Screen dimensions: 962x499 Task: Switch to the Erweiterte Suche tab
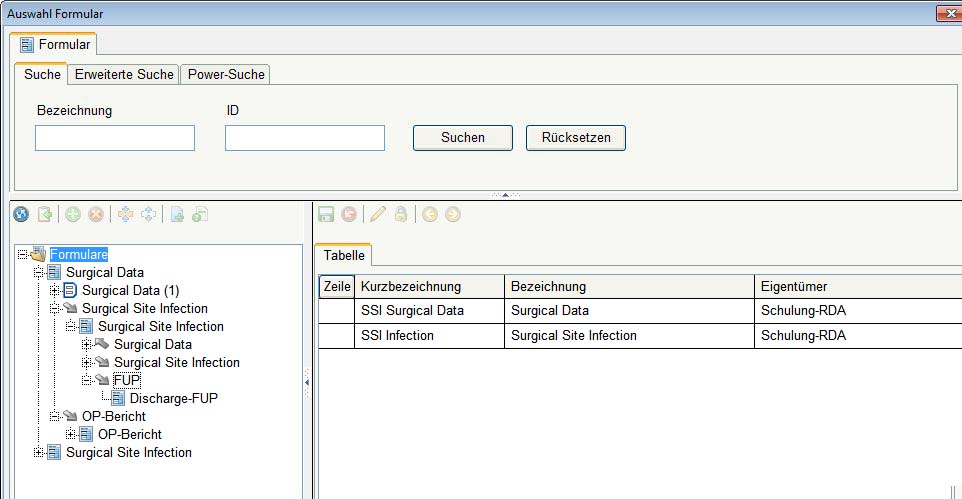pos(124,75)
